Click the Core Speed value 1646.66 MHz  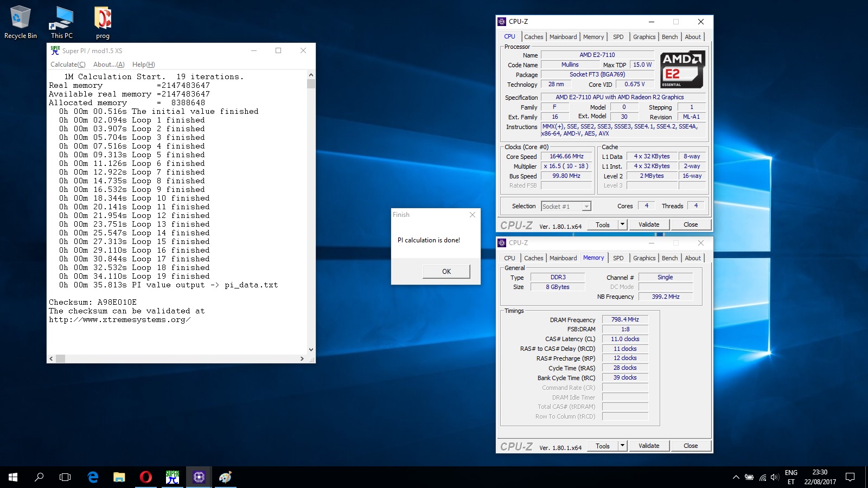[566, 156]
